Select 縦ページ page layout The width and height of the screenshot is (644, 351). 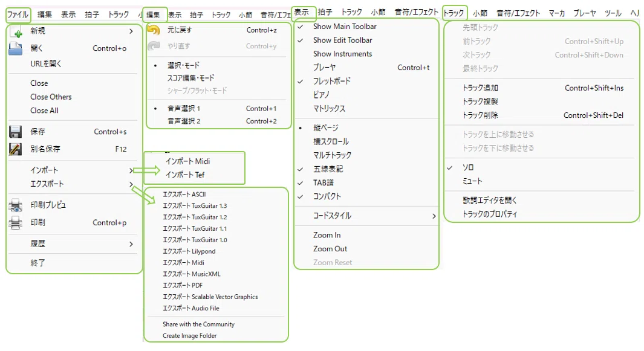click(326, 128)
